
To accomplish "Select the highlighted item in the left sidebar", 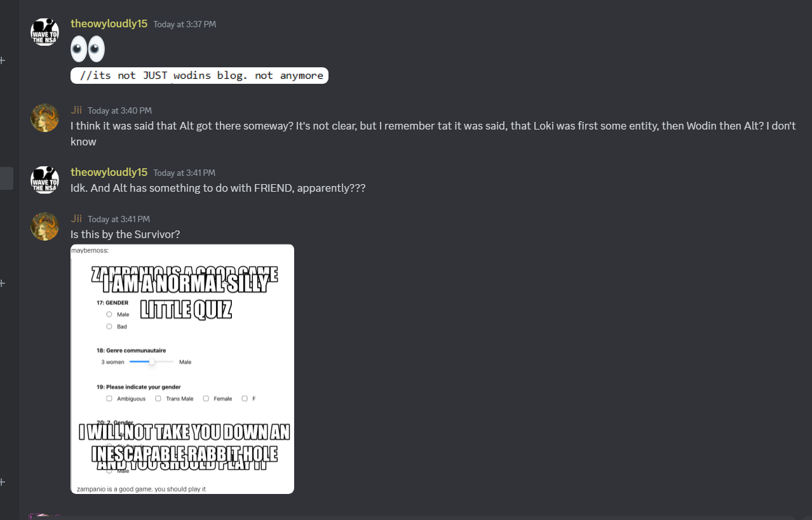I will [6, 178].
